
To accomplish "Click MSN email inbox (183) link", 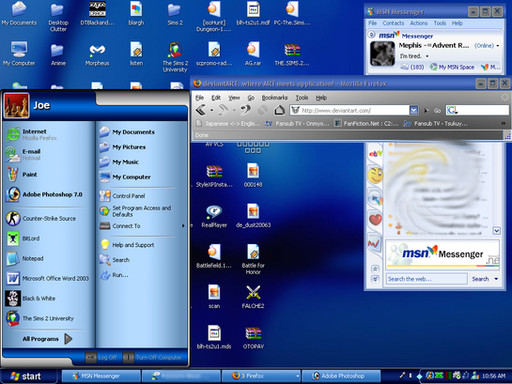I will (412, 67).
